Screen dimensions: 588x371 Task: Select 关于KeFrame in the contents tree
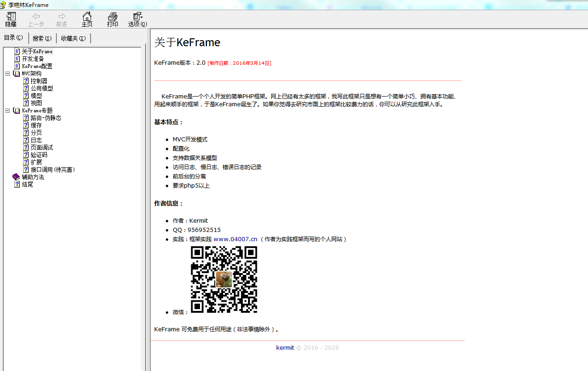37,51
